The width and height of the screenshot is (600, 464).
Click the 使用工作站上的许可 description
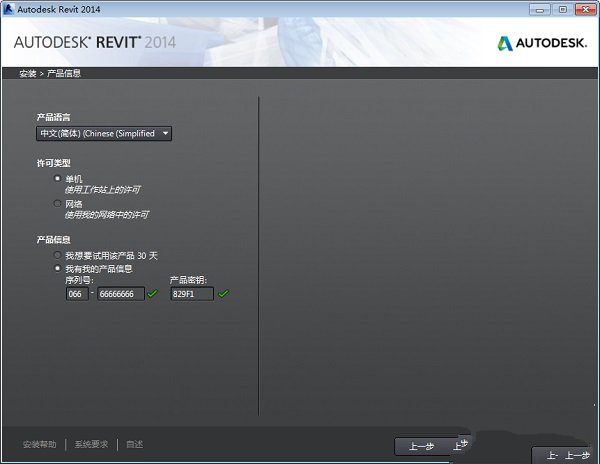[103, 190]
